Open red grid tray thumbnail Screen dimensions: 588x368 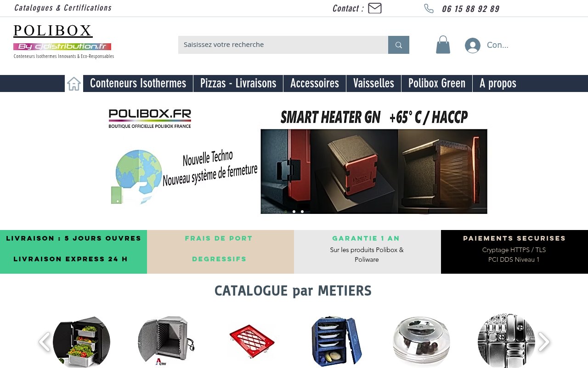251,342
